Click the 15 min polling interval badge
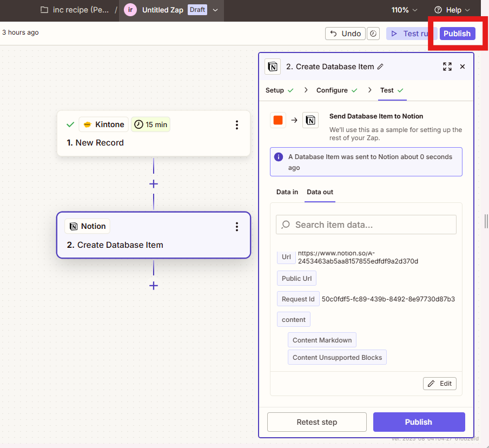 [150, 124]
